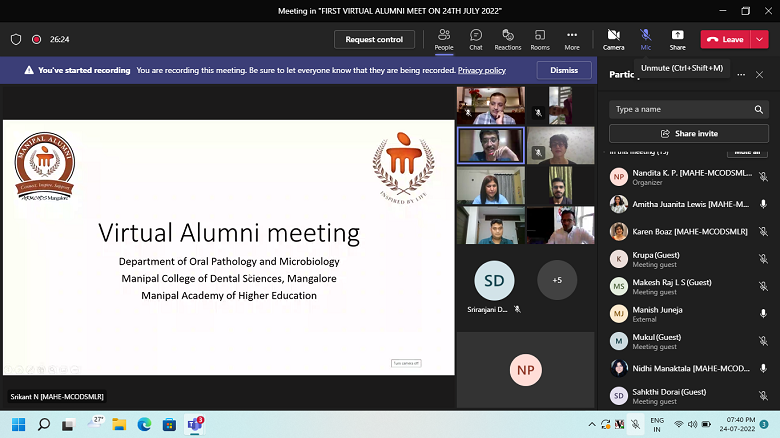
Task: Click the Request control button
Action: pyautogui.click(x=374, y=39)
